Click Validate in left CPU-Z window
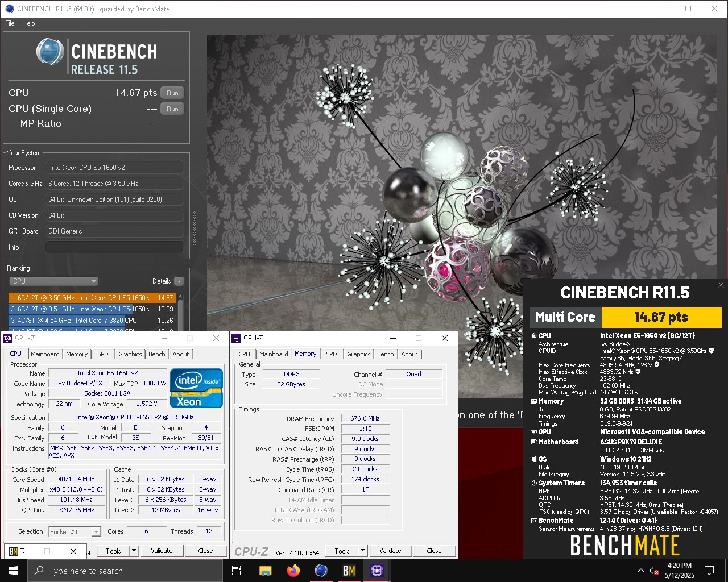The height and width of the screenshot is (582, 728). pos(162,551)
